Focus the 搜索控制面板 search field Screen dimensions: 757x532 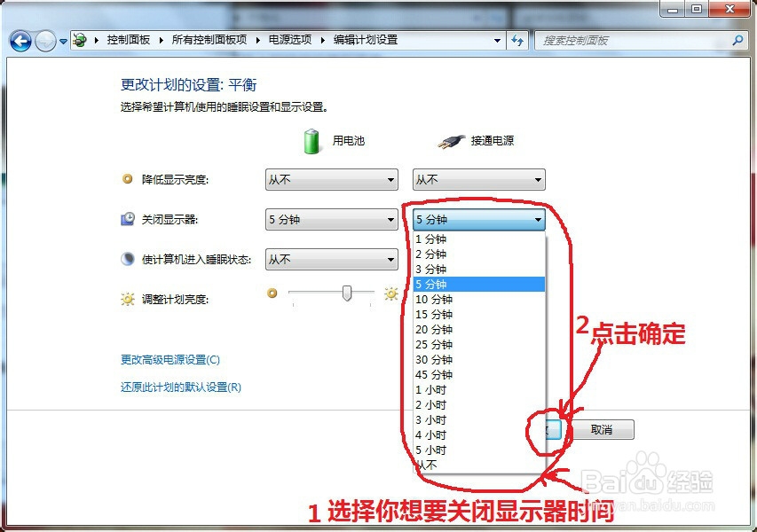[633, 41]
